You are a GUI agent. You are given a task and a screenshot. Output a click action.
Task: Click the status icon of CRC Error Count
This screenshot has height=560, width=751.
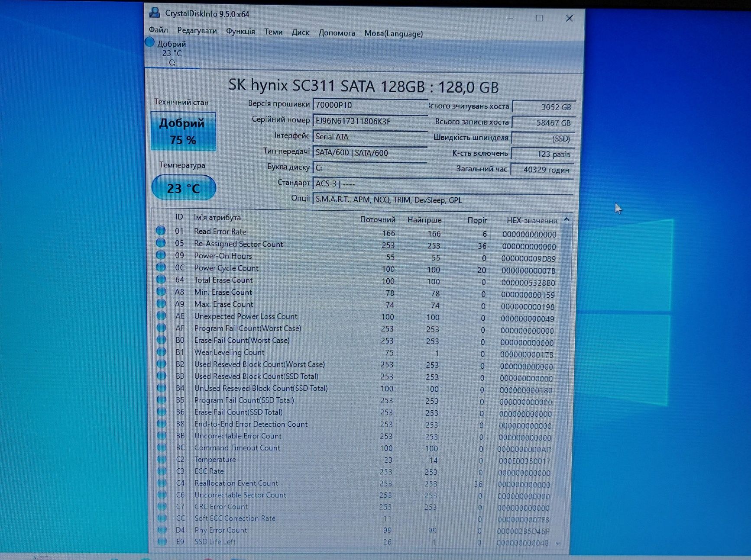tap(162, 506)
